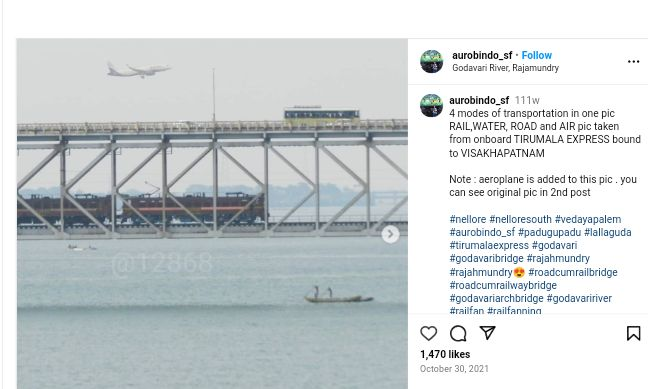The image size is (648, 389).
Task: Open the #tirumalaexpress hashtag
Action: 489,245
